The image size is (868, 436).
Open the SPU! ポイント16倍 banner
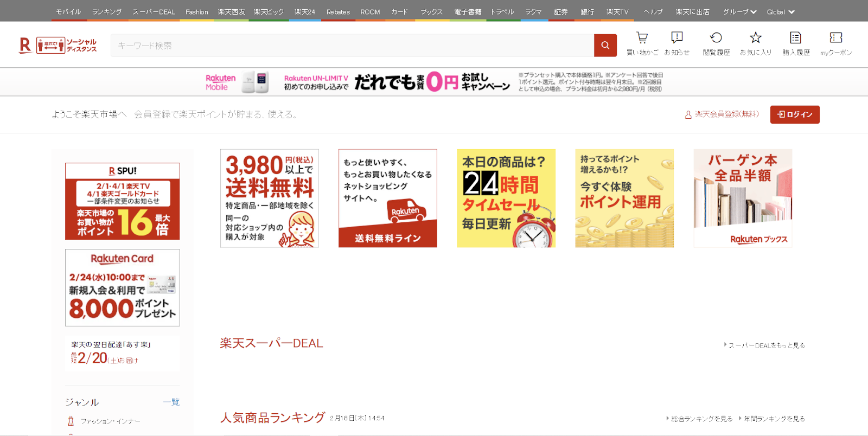point(122,201)
